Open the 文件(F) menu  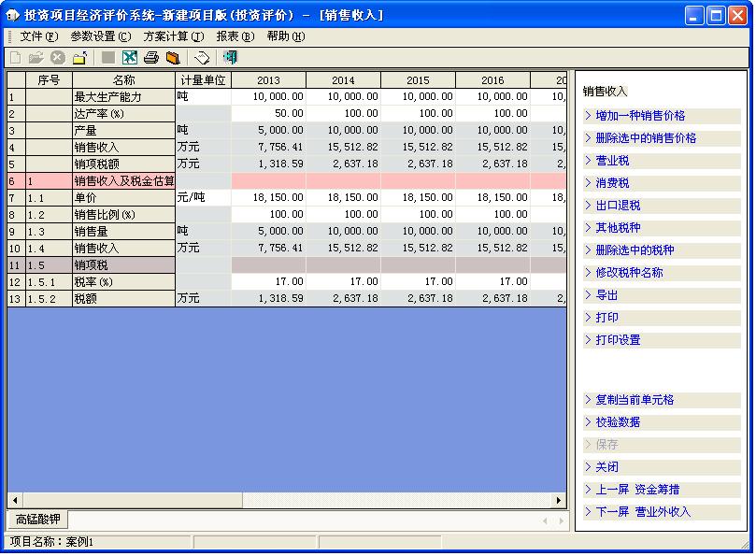pos(38,36)
